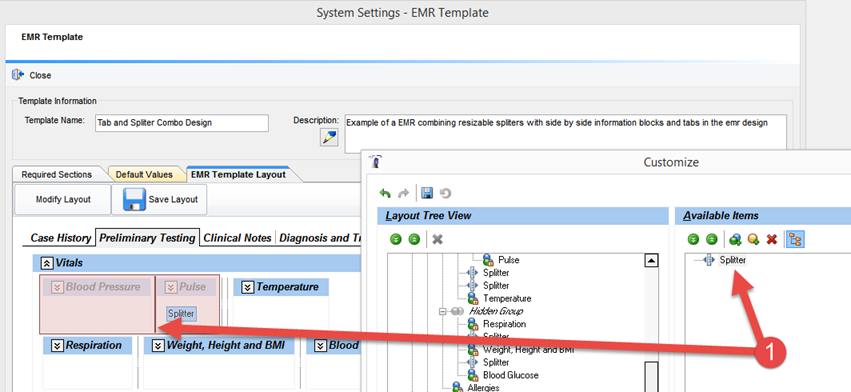Open the Required Sections tab
Screen dimensions: 851x392
point(57,174)
